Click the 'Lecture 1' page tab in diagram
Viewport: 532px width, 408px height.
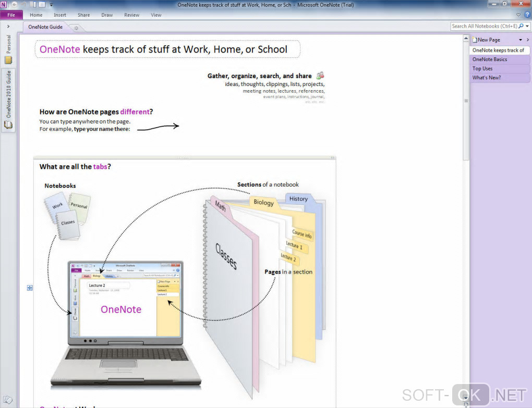pos(295,245)
